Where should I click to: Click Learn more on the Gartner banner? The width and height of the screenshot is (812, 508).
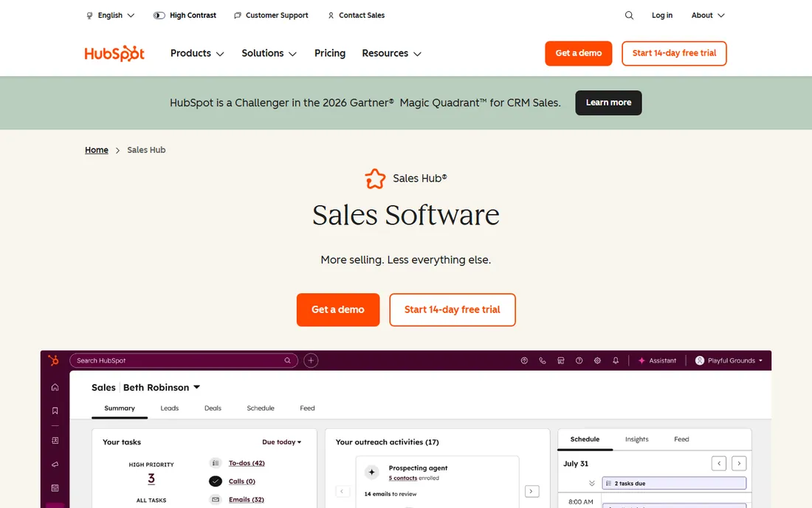608,103
